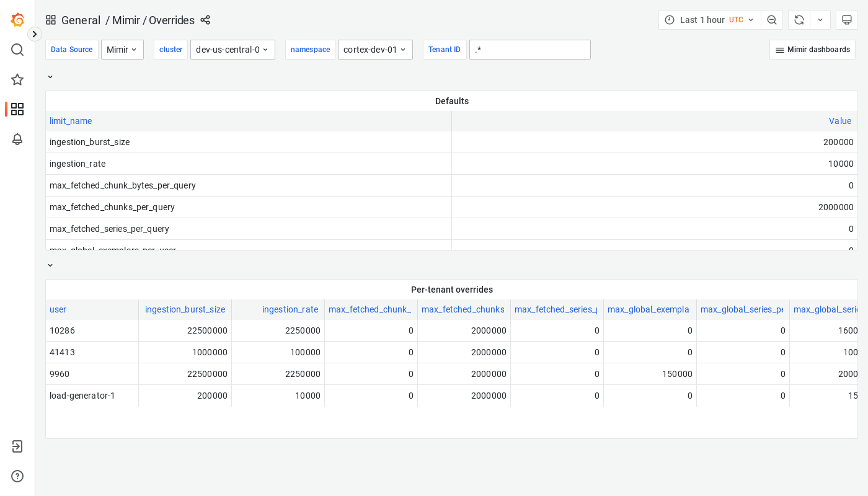Open the Mimir dashboards button
Viewport: 868px width, 496px height.
tap(812, 50)
